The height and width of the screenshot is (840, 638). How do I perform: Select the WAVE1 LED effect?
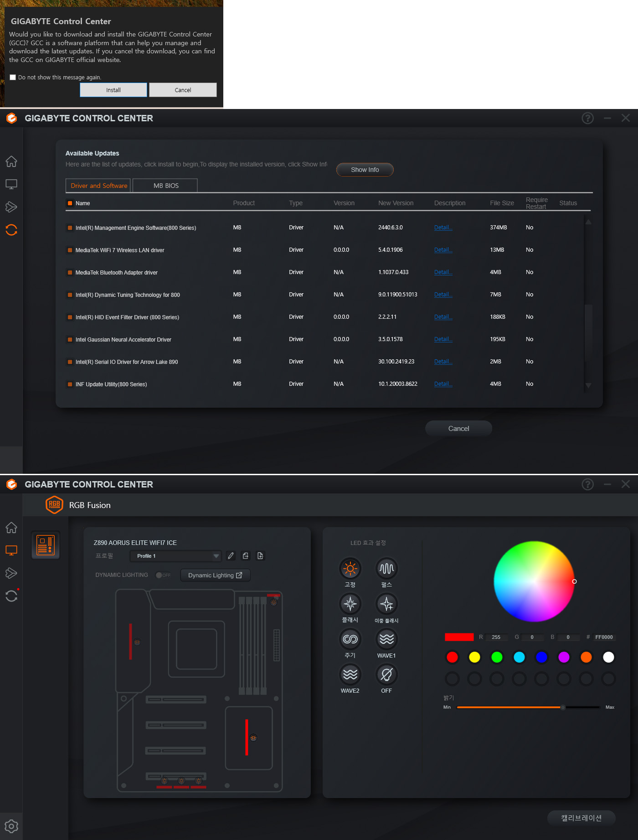pos(386,639)
